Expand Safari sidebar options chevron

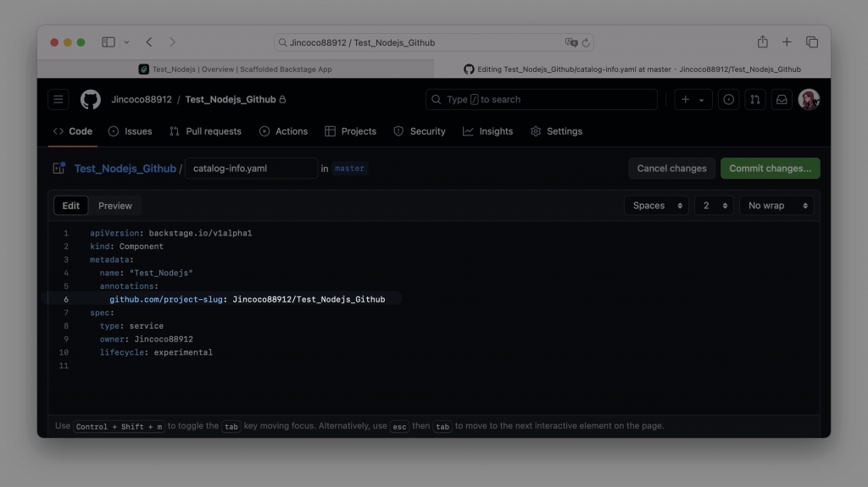tap(127, 42)
